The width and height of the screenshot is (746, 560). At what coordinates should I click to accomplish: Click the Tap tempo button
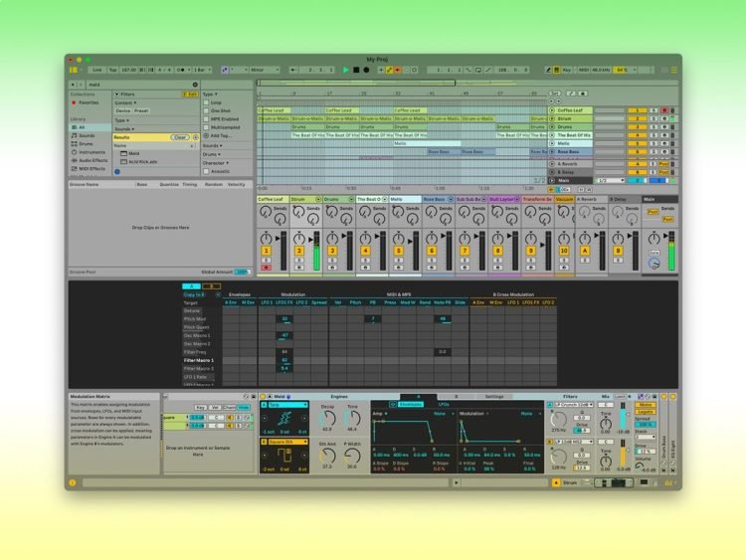click(112, 71)
